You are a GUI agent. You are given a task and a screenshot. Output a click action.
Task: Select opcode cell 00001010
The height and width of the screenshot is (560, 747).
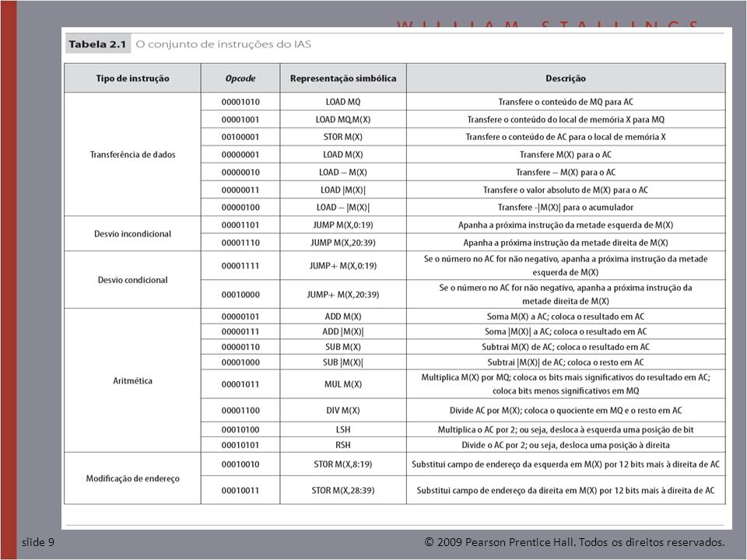[240, 102]
